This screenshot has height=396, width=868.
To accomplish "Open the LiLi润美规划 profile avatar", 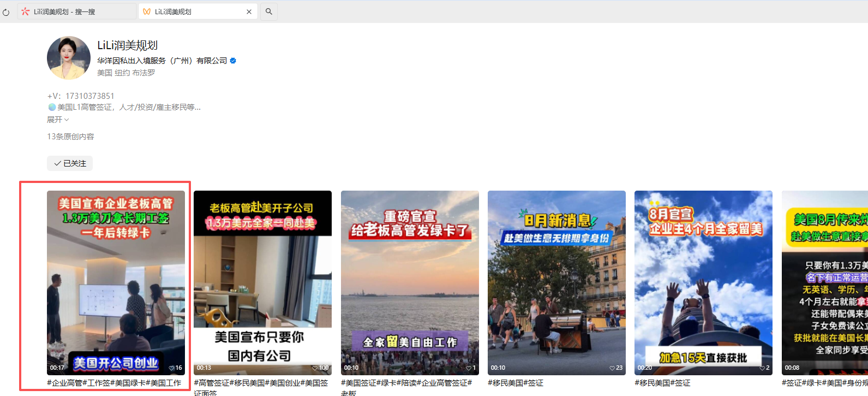I will coord(69,58).
